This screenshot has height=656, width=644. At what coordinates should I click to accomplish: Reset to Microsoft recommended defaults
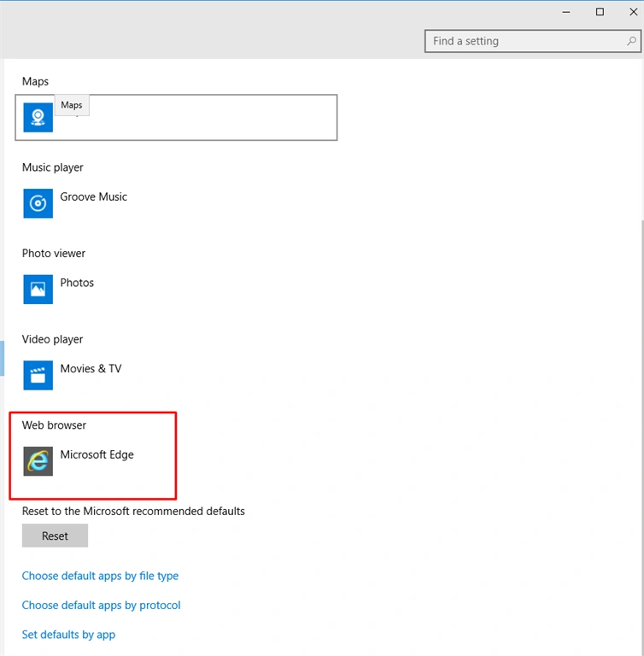(55, 536)
